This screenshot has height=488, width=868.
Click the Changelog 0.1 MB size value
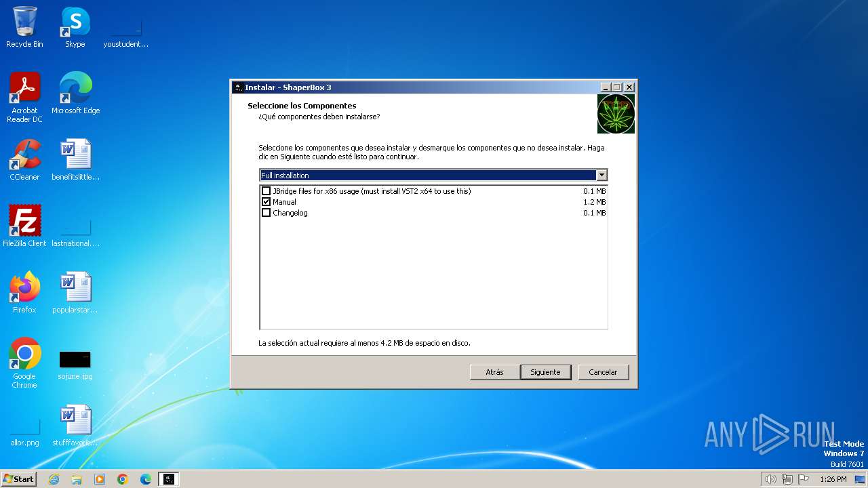594,213
